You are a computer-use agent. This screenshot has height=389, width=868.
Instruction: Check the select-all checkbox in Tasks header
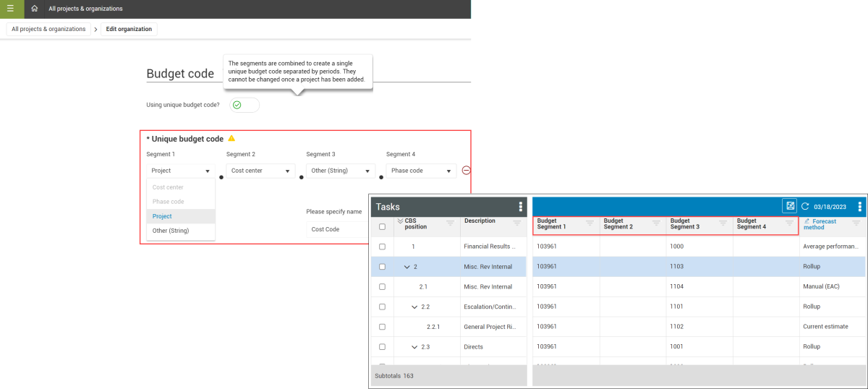pos(382,226)
